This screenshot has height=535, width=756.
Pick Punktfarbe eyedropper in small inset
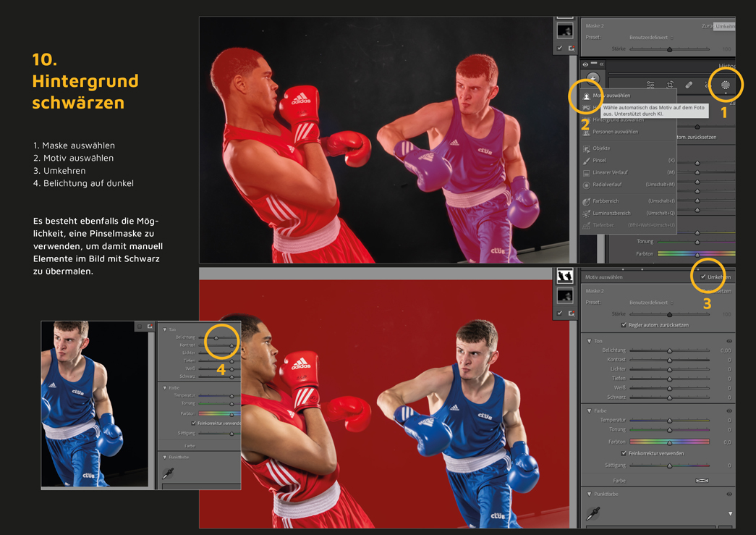[168, 473]
